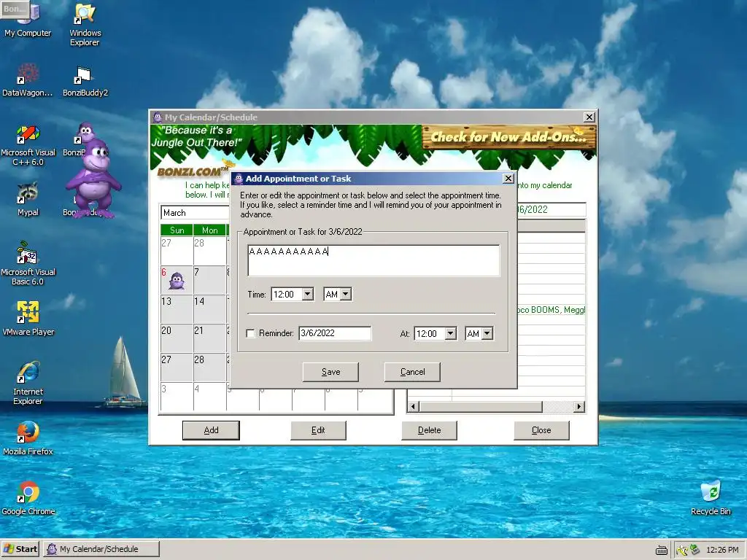Image resolution: width=747 pixels, height=560 pixels.
Task: Close the Add Appointment dialog
Action: (508, 178)
